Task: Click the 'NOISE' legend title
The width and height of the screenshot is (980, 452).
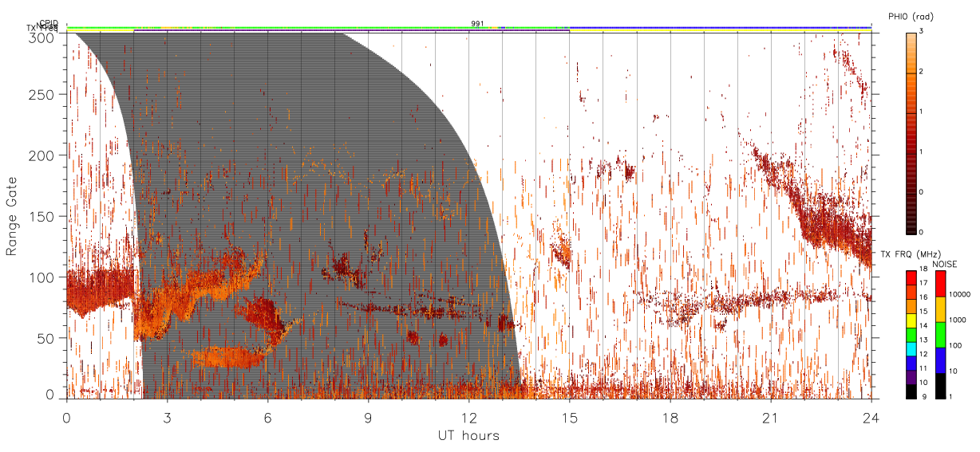Action: click(945, 264)
